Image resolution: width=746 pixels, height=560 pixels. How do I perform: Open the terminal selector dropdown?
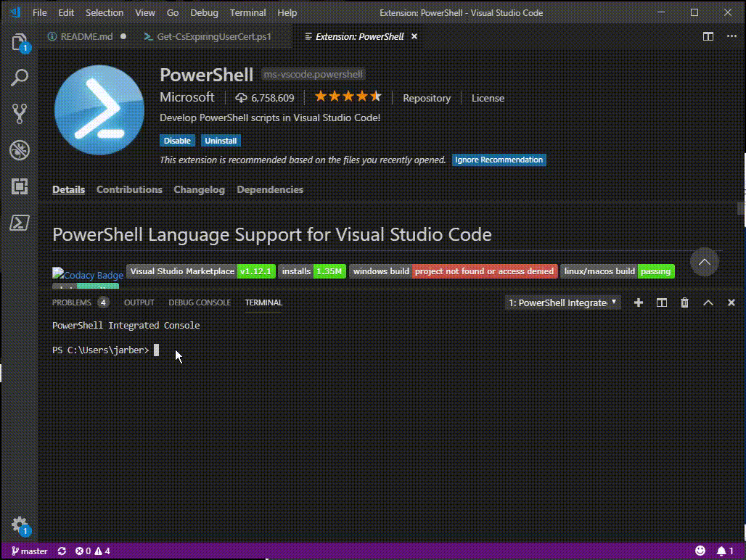coord(563,302)
